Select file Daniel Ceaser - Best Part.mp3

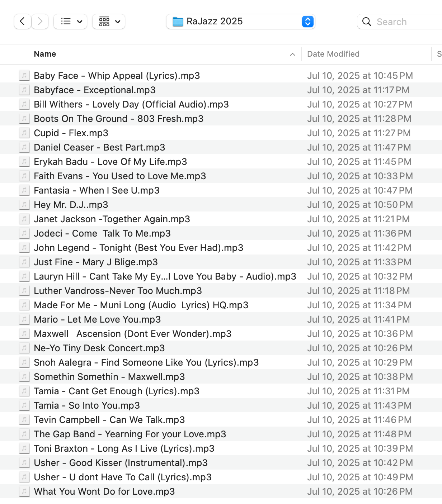pyautogui.click(x=99, y=147)
